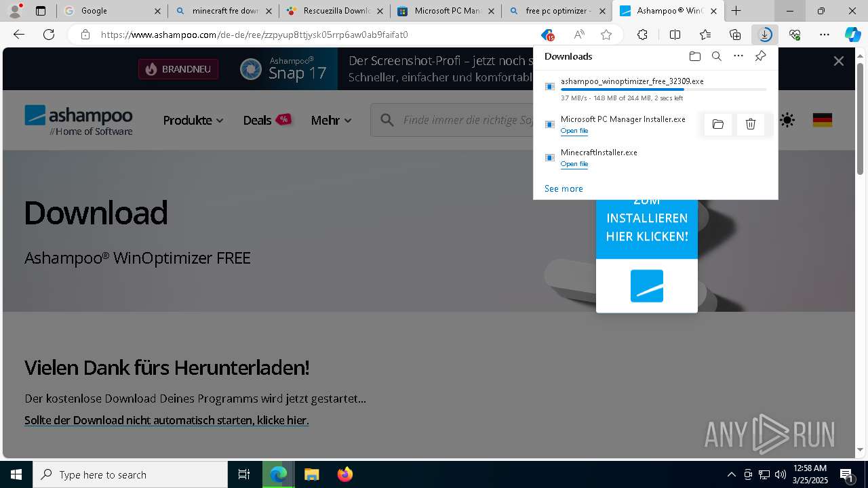Open the Deals menu item
The image size is (868, 488).
point(267,120)
